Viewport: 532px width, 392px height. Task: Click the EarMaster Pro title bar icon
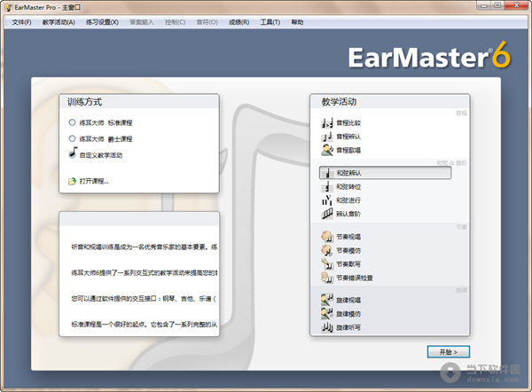pos(9,7)
